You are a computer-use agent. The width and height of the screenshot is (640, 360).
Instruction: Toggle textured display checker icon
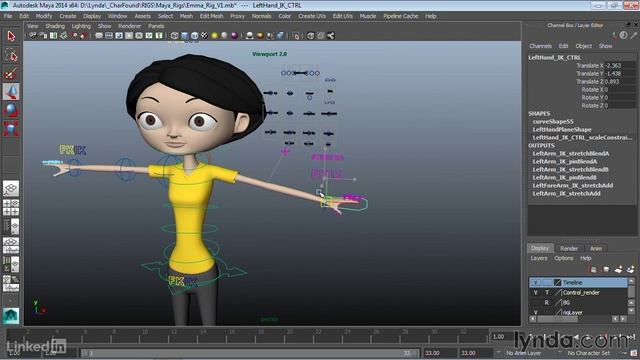[204, 36]
